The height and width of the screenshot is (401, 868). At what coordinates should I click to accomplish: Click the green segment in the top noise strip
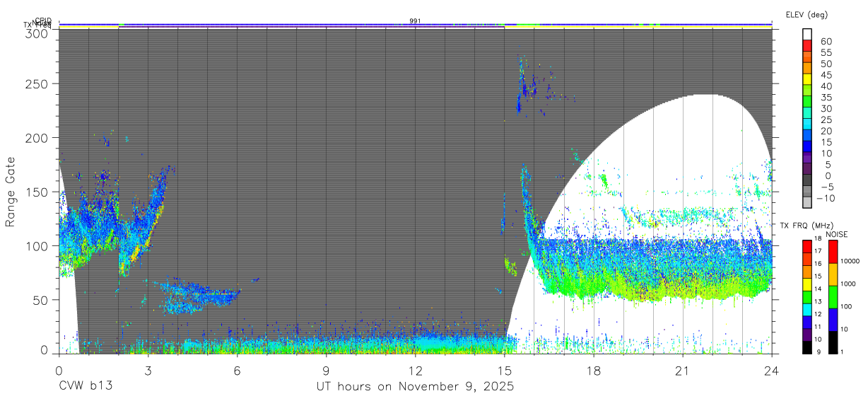[527, 25]
